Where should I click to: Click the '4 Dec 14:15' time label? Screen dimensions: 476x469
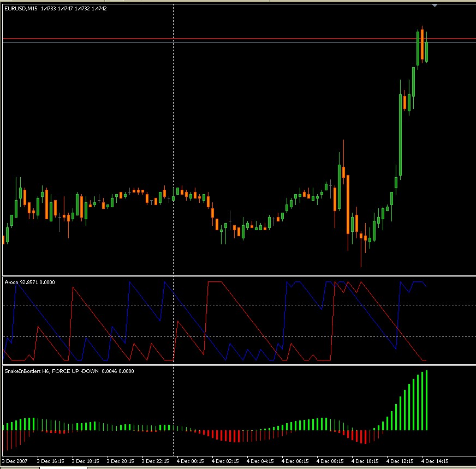coord(435,461)
